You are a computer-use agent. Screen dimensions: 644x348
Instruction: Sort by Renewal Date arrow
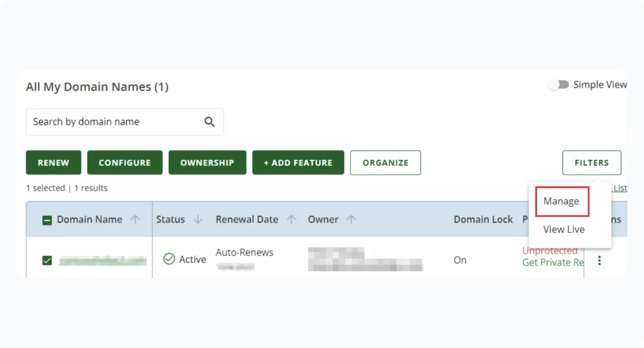[291, 219]
